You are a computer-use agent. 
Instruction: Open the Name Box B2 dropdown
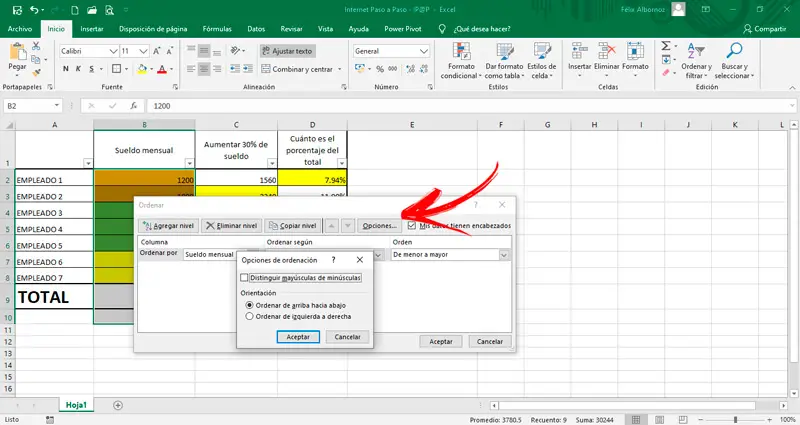[x=57, y=106]
